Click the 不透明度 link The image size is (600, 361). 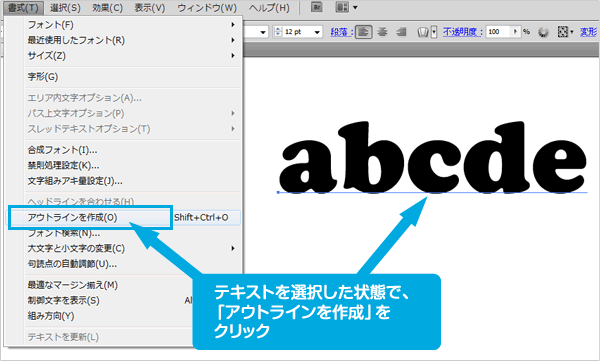pos(463,32)
